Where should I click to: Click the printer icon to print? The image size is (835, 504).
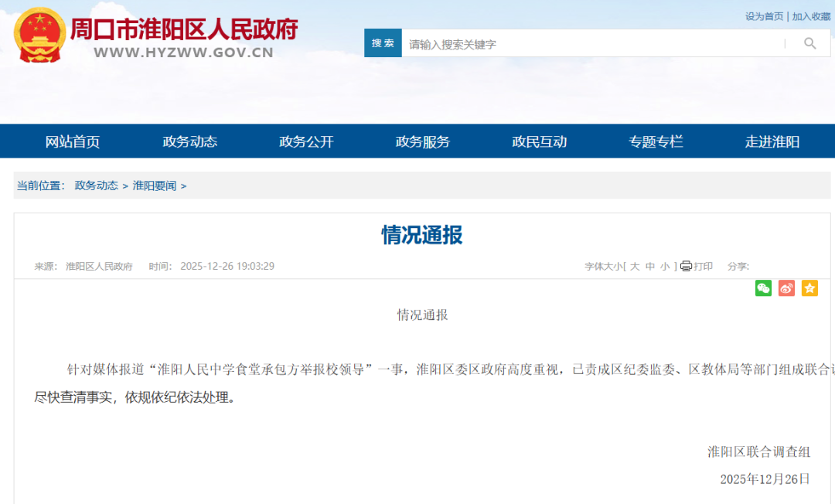click(686, 266)
